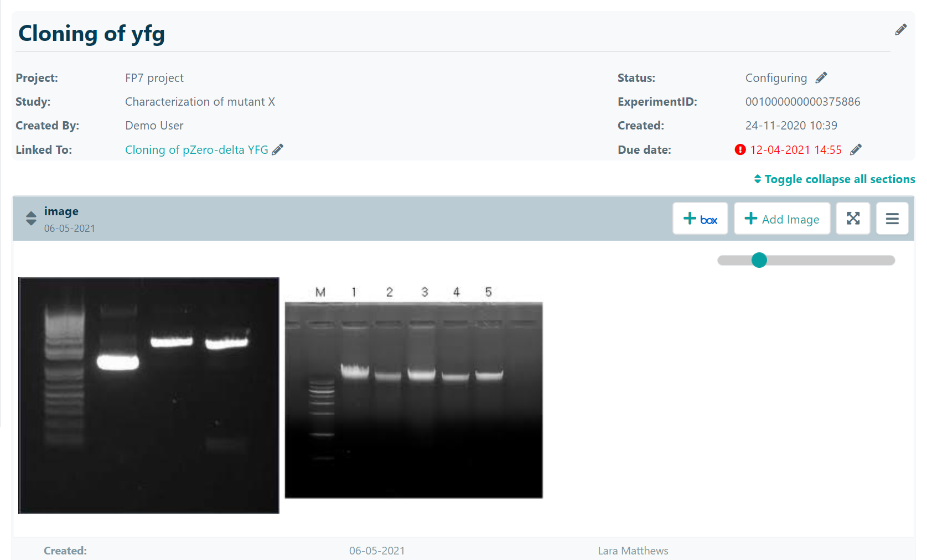Screen dimensions: 927x560
Task: Open the image section hamburger menu
Action: click(x=892, y=219)
